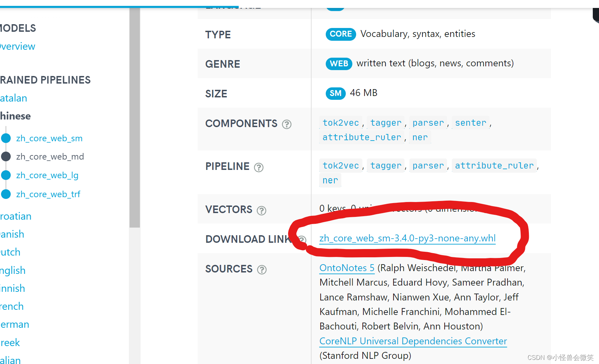The image size is (599, 364).
Task: Click ner in the PIPELINE row
Action: pyautogui.click(x=330, y=180)
